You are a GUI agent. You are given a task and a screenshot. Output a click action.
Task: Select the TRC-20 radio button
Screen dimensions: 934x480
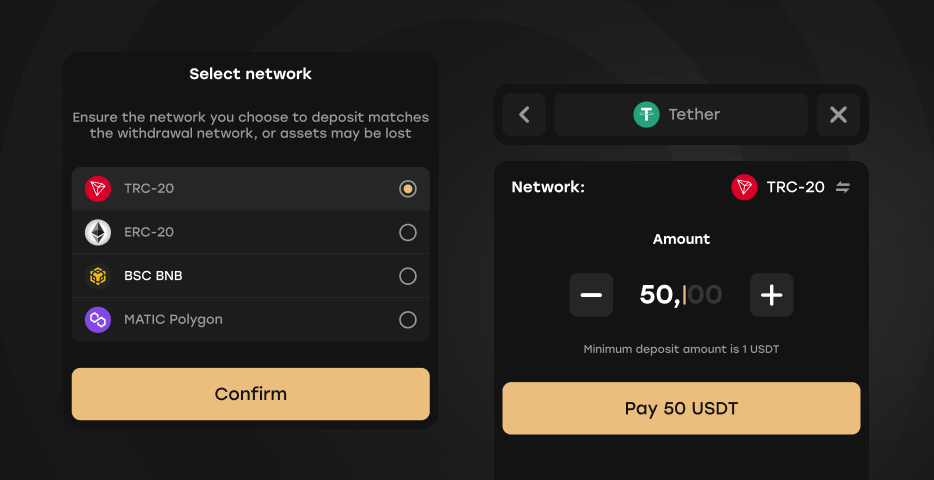(x=408, y=189)
